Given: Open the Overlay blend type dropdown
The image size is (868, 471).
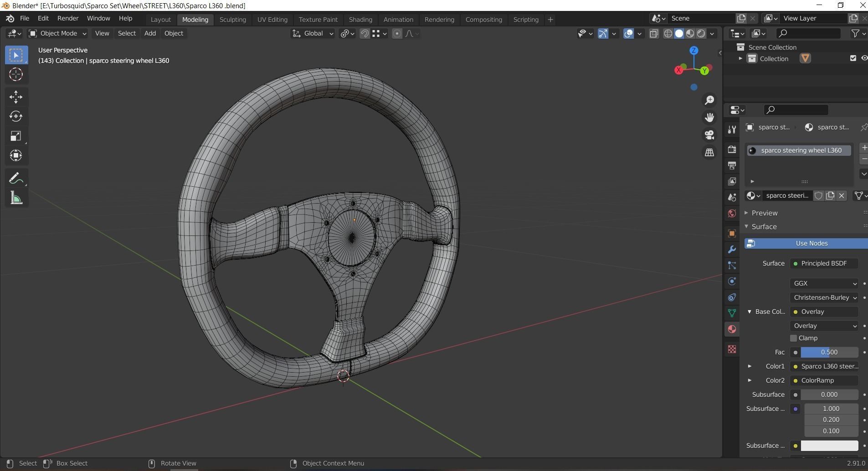Looking at the screenshot, I should [x=824, y=326].
